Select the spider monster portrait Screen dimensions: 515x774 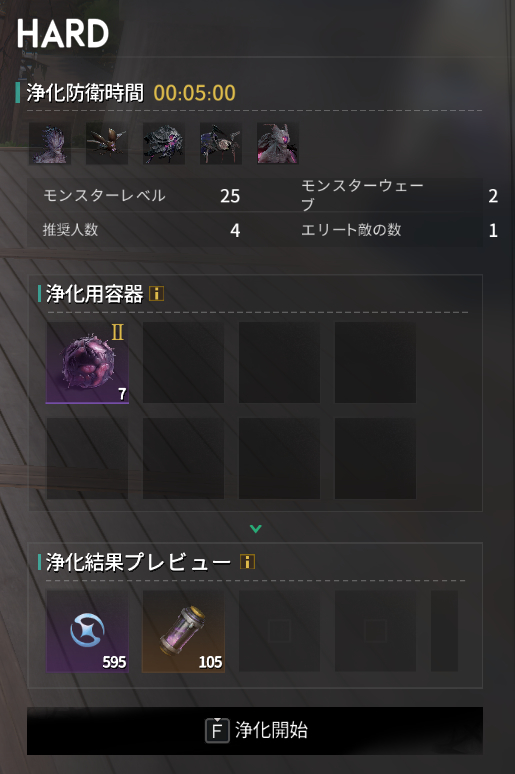tap(221, 143)
